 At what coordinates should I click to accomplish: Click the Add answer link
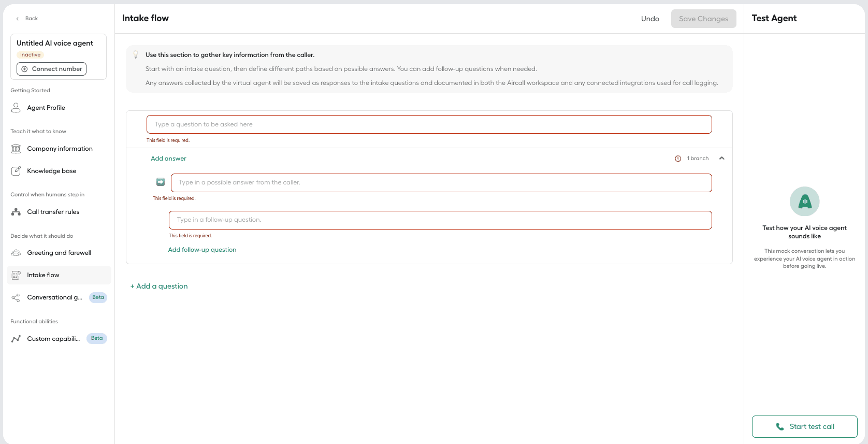pyautogui.click(x=168, y=159)
